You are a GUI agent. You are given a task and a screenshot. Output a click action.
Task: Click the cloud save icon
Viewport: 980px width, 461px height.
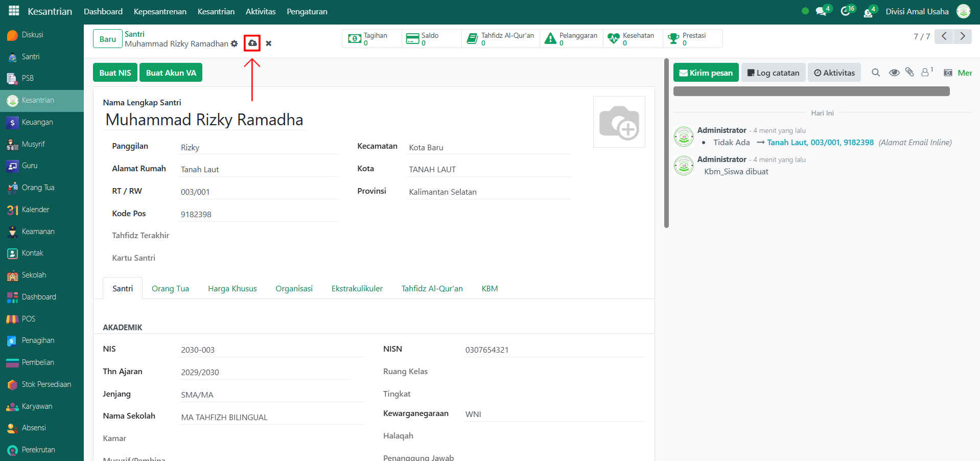click(x=252, y=43)
